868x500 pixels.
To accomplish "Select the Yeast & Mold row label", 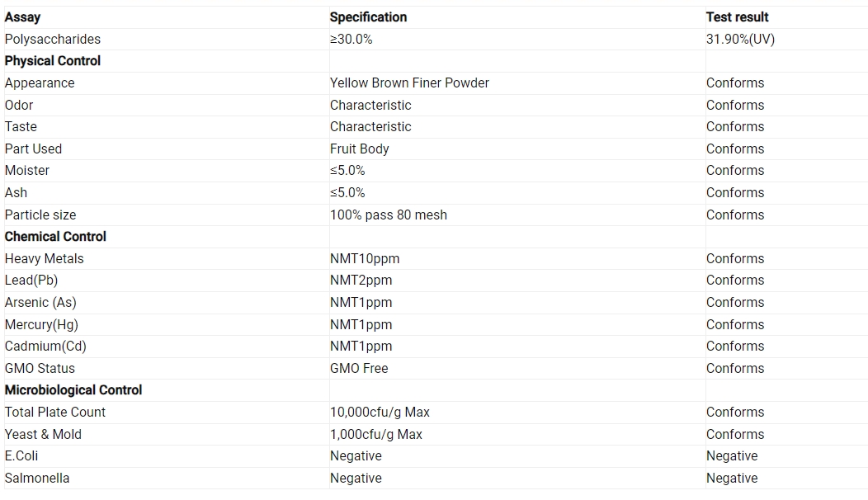I will [43, 434].
